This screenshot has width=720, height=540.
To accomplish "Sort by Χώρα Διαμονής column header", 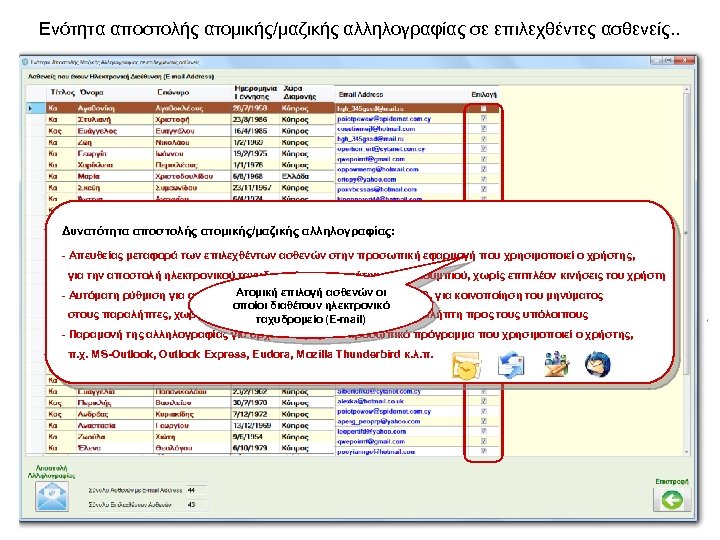I will point(299,92).
